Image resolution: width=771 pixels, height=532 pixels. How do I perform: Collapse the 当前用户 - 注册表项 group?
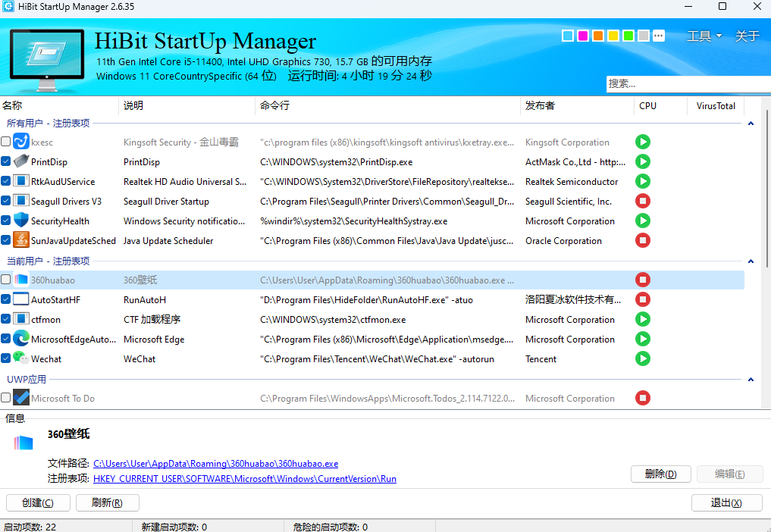point(751,261)
